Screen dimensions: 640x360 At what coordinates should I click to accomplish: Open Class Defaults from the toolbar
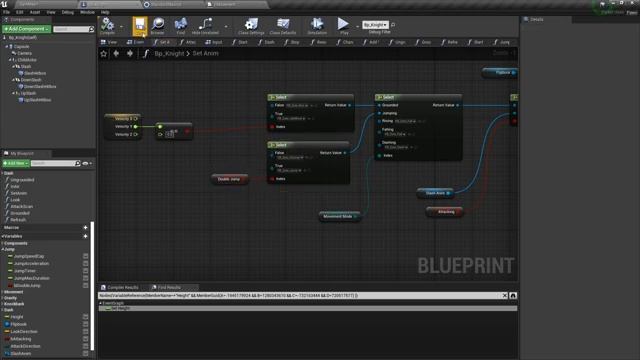(x=282, y=25)
